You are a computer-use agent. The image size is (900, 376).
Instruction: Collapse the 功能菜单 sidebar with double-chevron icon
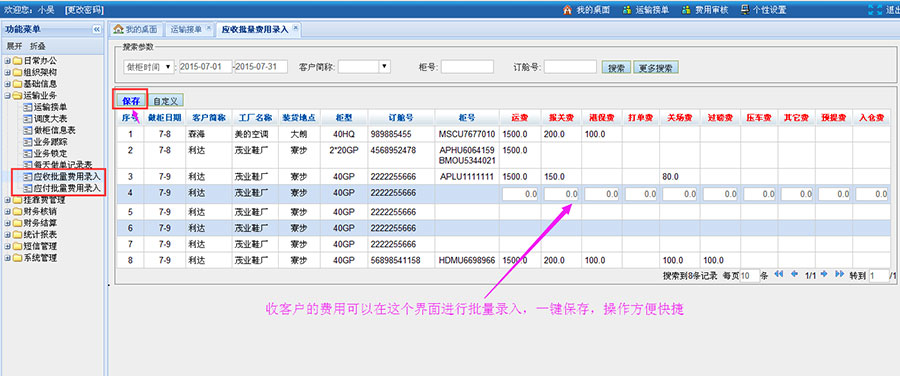click(x=96, y=30)
